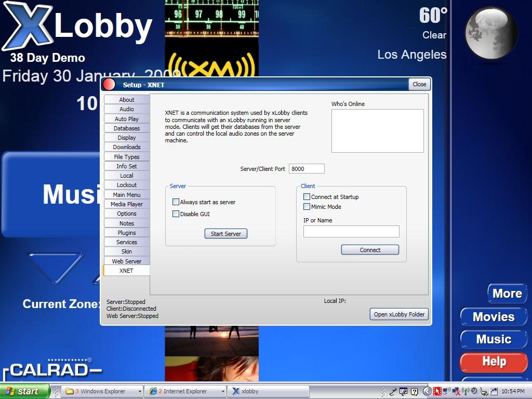532x399 pixels.
Task: Show hidden tray icons with the chevron
Action: click(x=427, y=392)
